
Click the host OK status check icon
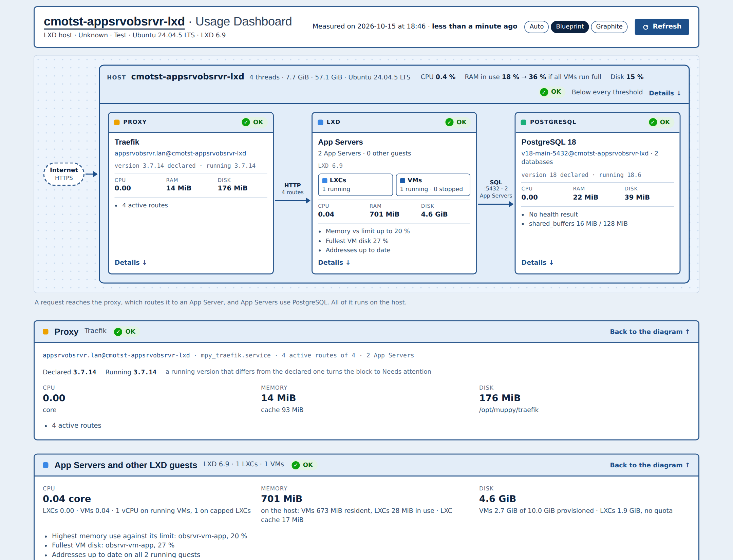pyautogui.click(x=544, y=92)
